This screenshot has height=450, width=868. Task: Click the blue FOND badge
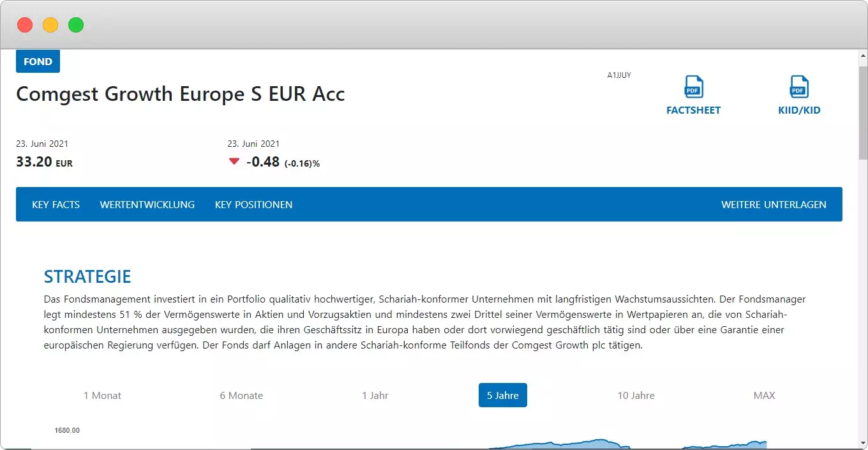[38, 62]
